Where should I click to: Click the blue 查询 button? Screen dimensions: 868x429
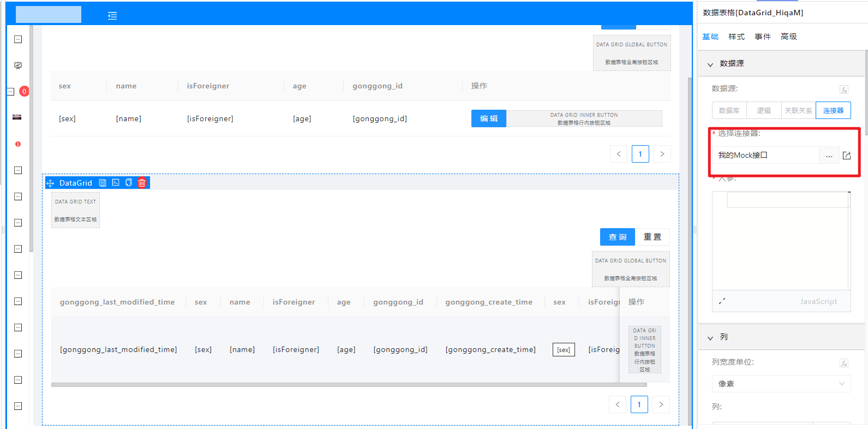coord(617,237)
